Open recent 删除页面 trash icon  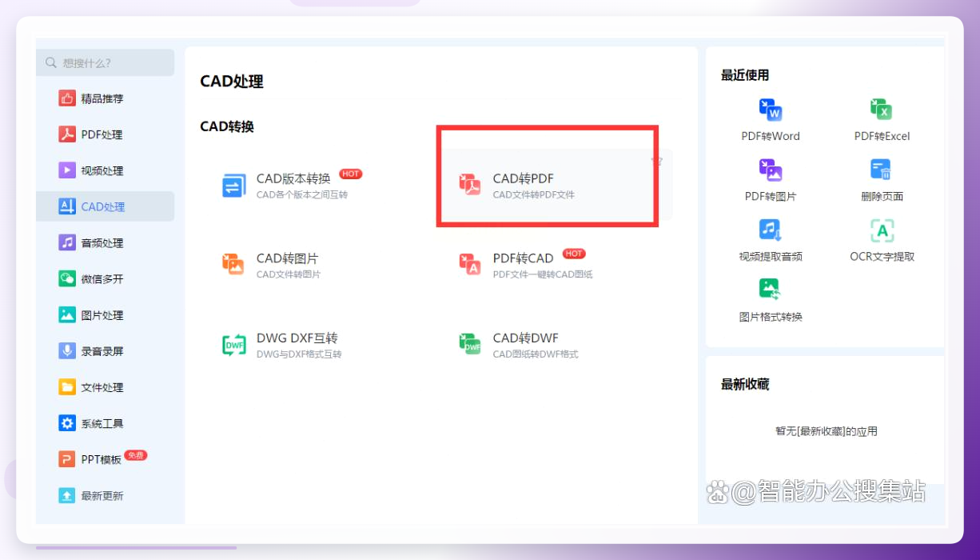(x=881, y=170)
